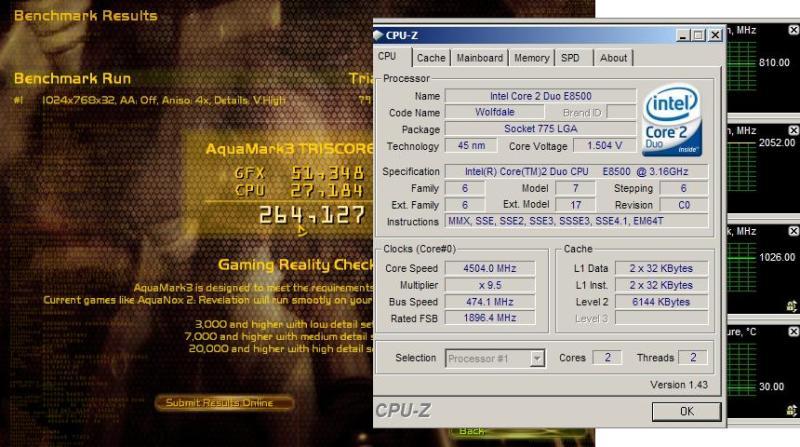This screenshot has width=800, height=447.
Task: Click the Rated FSB value 1896.4 MHz
Action: click(490, 318)
